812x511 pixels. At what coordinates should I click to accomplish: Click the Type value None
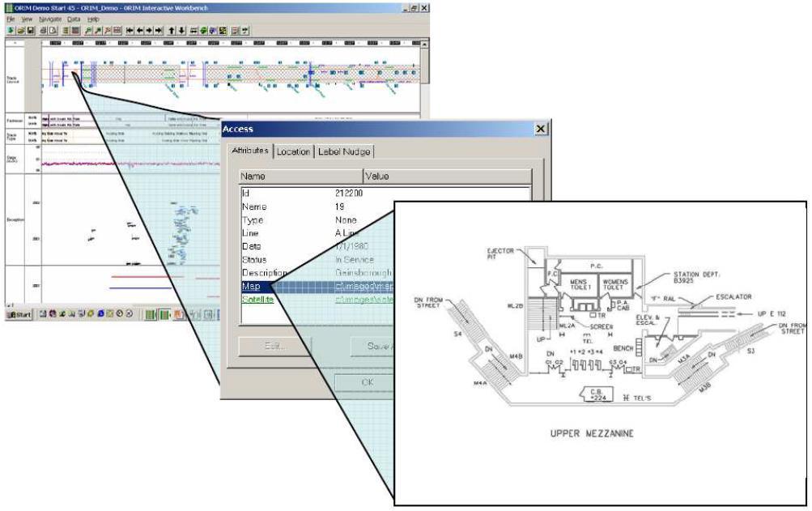click(x=346, y=220)
